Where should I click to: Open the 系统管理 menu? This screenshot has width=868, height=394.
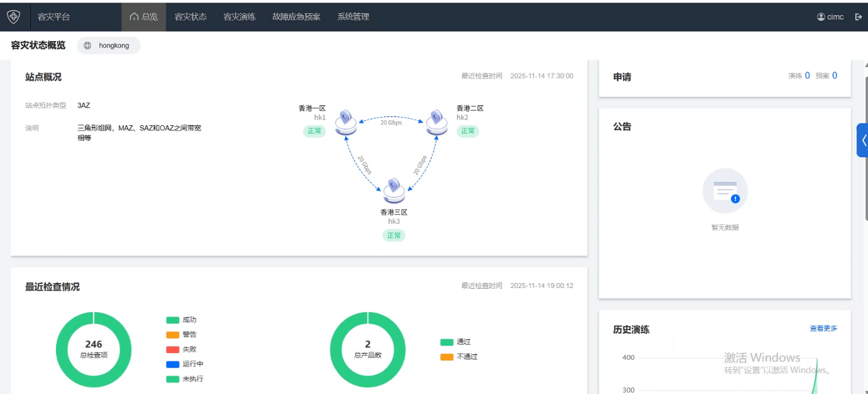coord(353,16)
